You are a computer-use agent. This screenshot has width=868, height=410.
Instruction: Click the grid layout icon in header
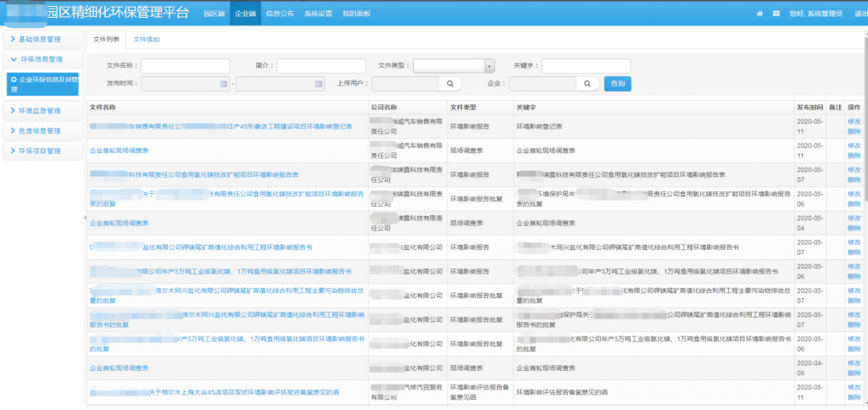(x=776, y=14)
